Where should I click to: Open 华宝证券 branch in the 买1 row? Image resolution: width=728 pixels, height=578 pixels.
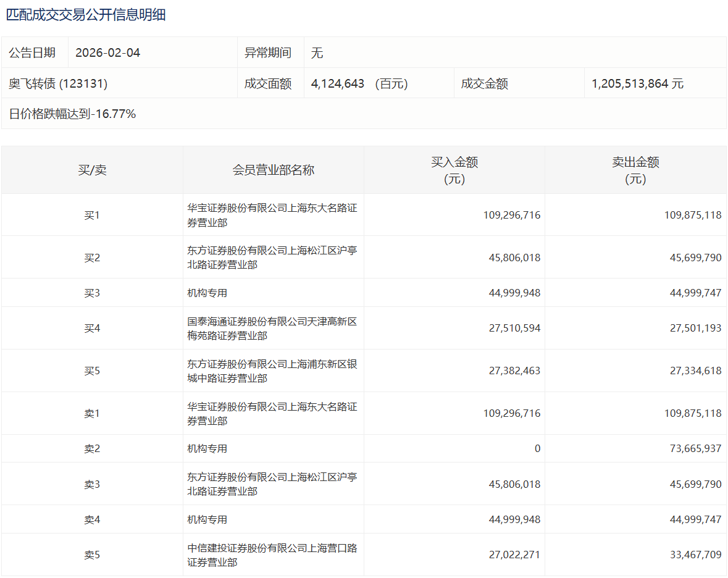click(x=272, y=215)
